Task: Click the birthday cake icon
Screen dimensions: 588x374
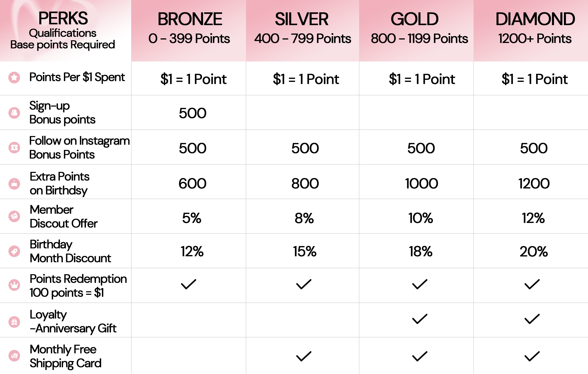Action: [x=14, y=183]
